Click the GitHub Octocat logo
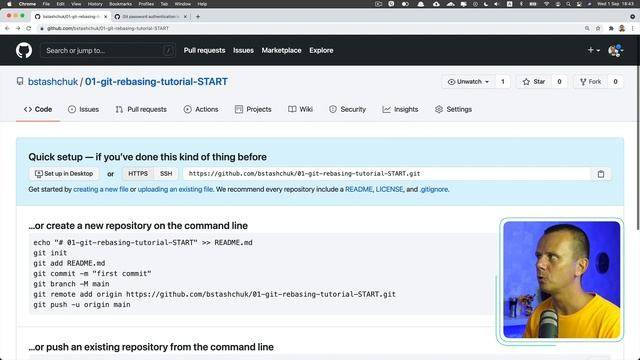 (x=24, y=50)
